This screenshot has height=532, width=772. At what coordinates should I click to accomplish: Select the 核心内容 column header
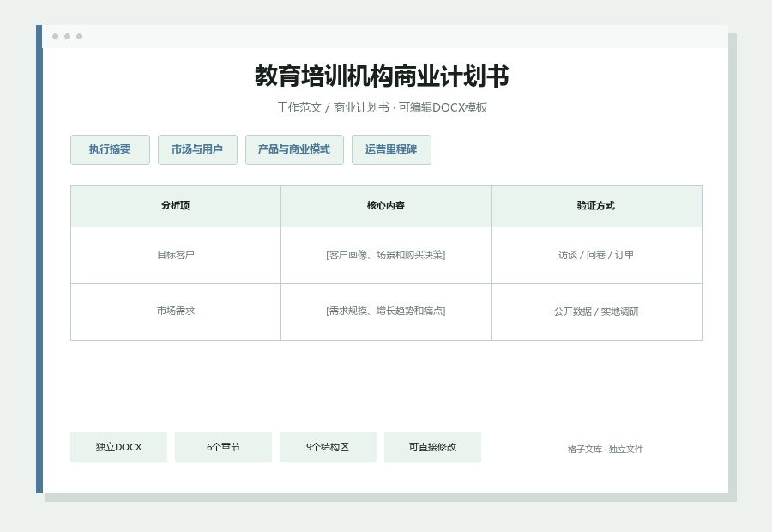[x=386, y=206]
